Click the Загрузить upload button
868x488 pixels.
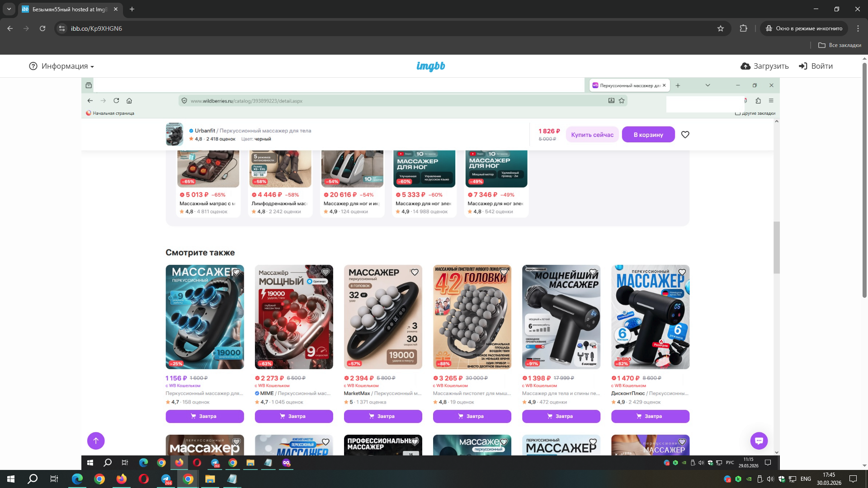click(764, 66)
